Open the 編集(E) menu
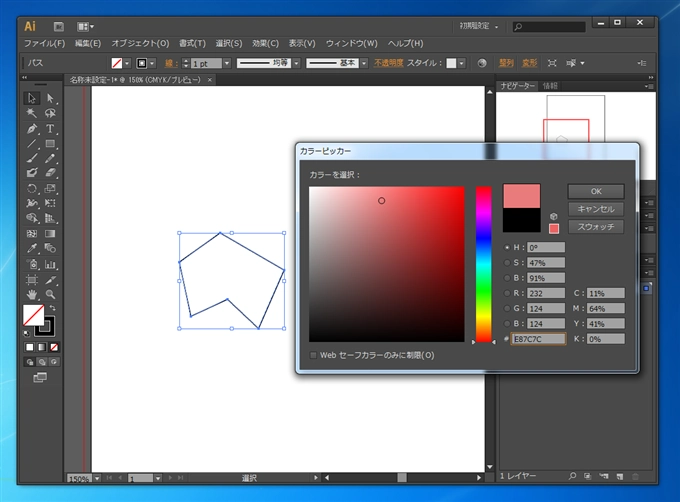This screenshot has height=502, width=680. pyautogui.click(x=88, y=43)
